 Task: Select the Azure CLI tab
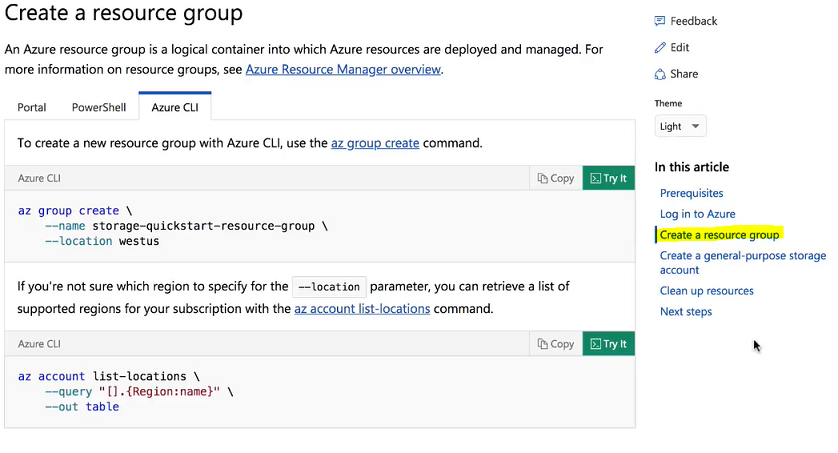pyautogui.click(x=175, y=107)
